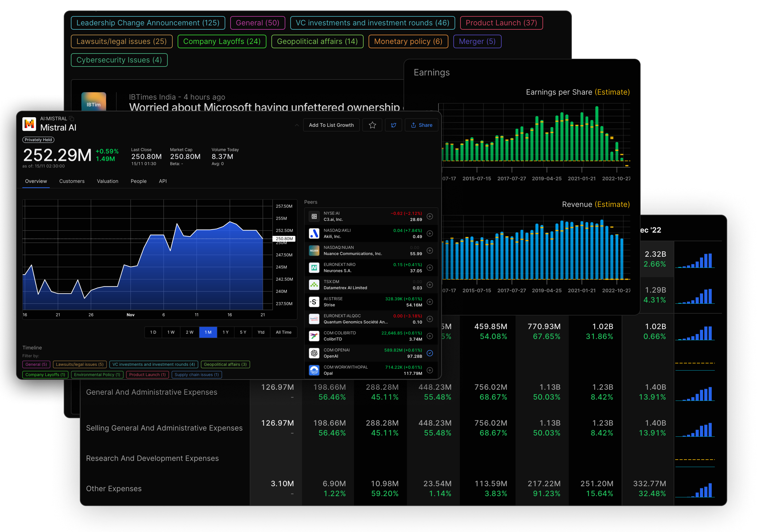This screenshot has height=532, width=760.
Task: Click the Quantum Genomics logo icon
Action: 314,319
